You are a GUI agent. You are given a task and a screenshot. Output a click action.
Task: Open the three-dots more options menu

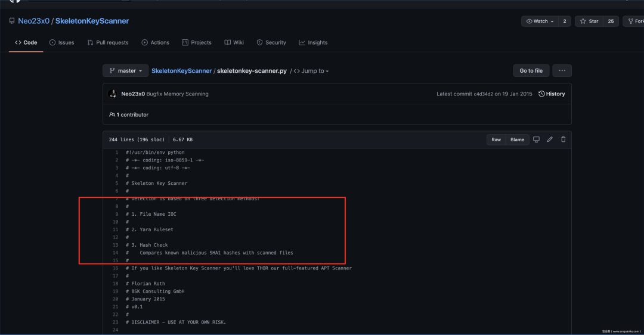coord(562,70)
